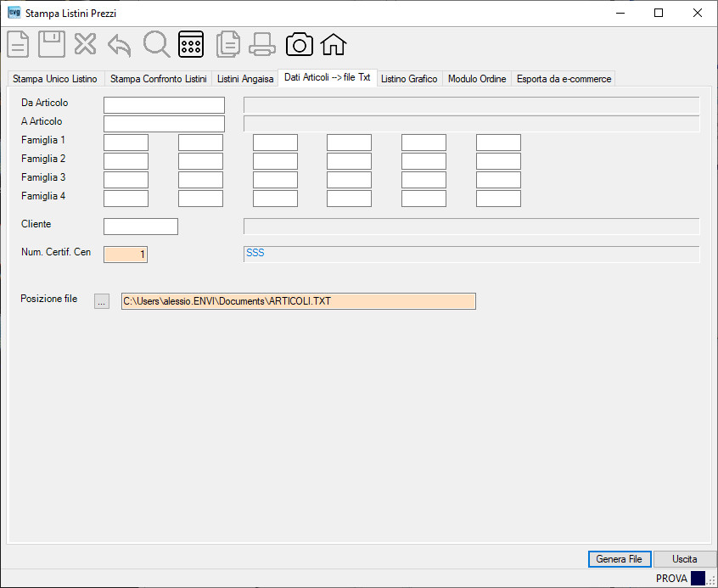Click the dark blue square beside PROVA
The image size is (718, 588).
pos(698,578)
